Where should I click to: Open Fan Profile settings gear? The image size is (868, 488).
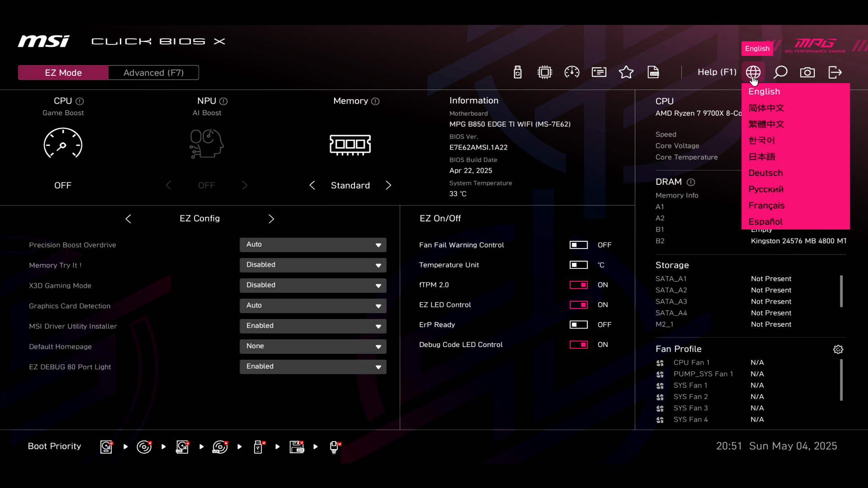click(838, 349)
